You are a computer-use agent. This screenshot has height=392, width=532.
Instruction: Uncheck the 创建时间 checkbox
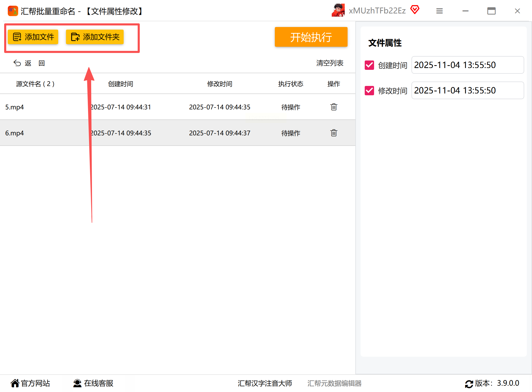click(x=369, y=65)
